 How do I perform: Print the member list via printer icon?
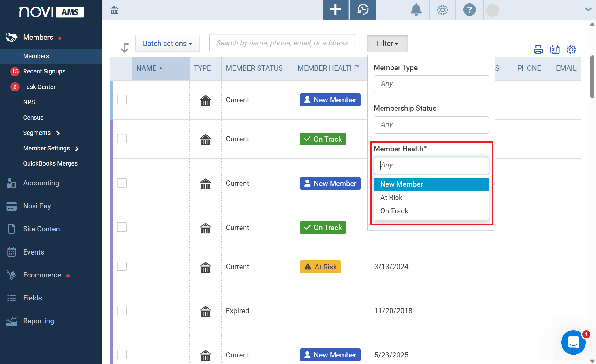click(538, 49)
